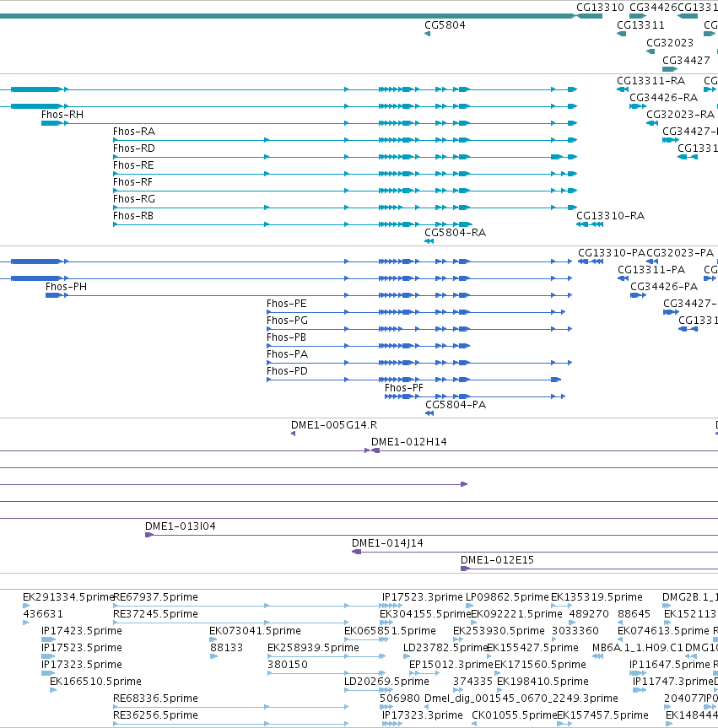Select the Fhos-PB protein label

286,337
